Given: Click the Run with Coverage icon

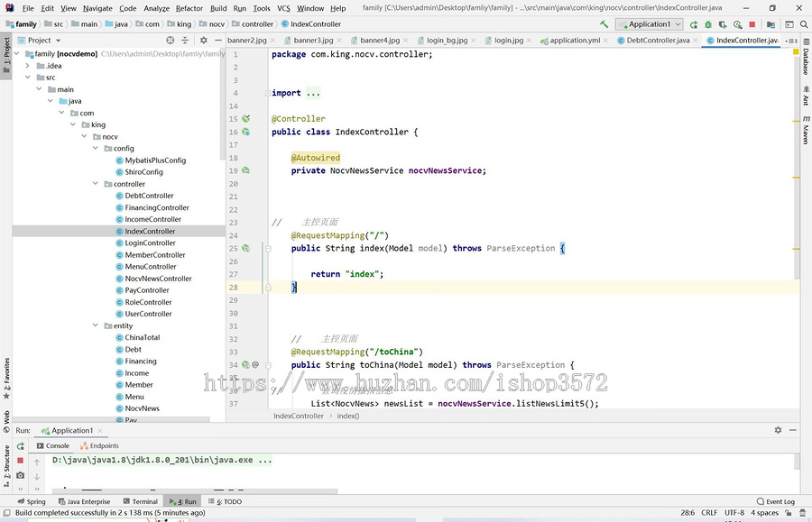Looking at the screenshot, I should (723, 24).
